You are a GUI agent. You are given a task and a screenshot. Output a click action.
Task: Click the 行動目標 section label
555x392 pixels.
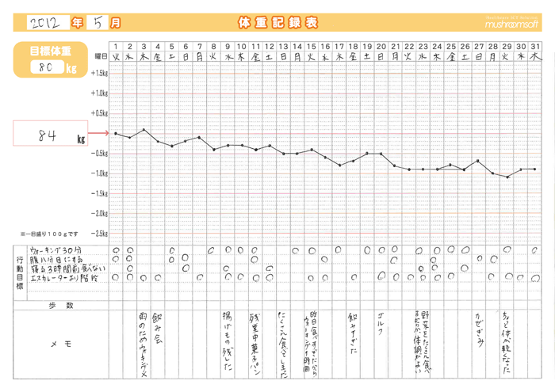[20, 273]
